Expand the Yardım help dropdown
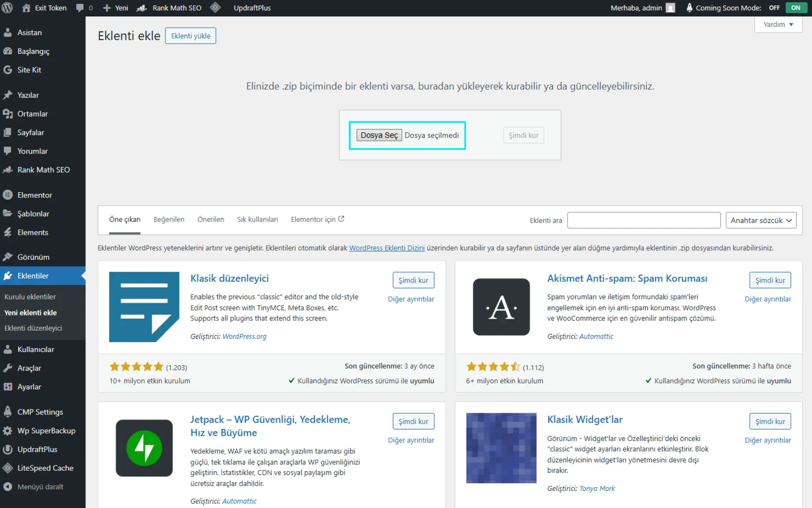The width and height of the screenshot is (812, 508). [x=778, y=25]
